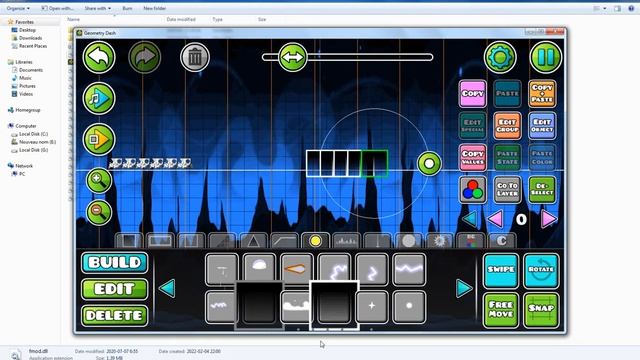The image size is (640, 360).
Task: Toggle the Swipe option
Action: point(501,270)
